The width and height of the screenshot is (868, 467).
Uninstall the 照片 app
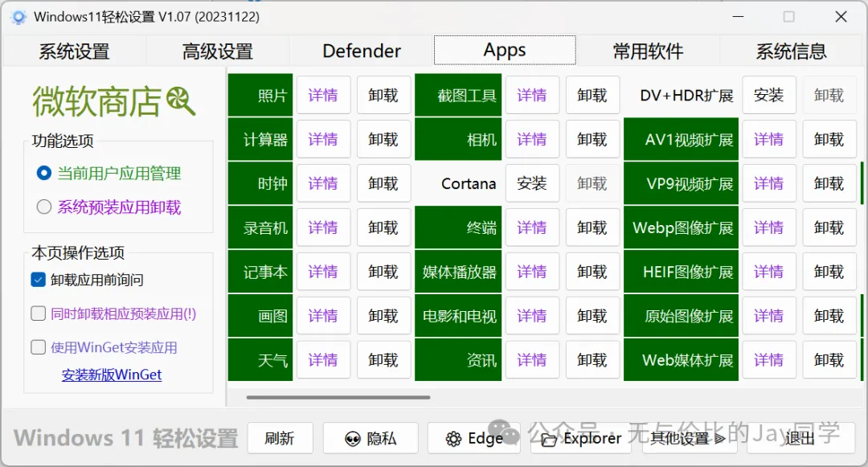[383, 95]
